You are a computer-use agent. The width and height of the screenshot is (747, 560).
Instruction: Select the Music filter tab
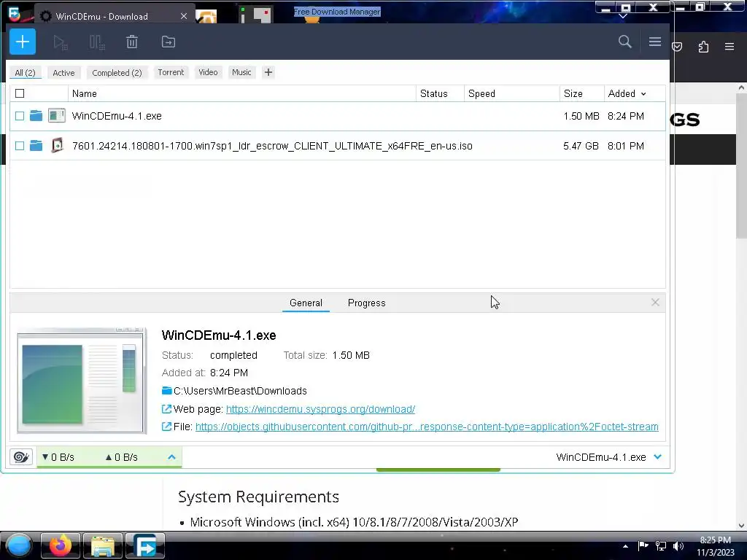[241, 72]
